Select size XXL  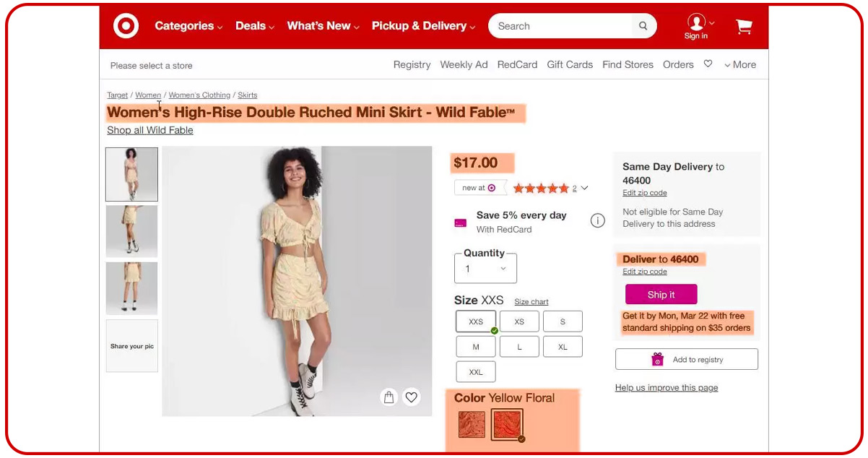click(x=476, y=372)
